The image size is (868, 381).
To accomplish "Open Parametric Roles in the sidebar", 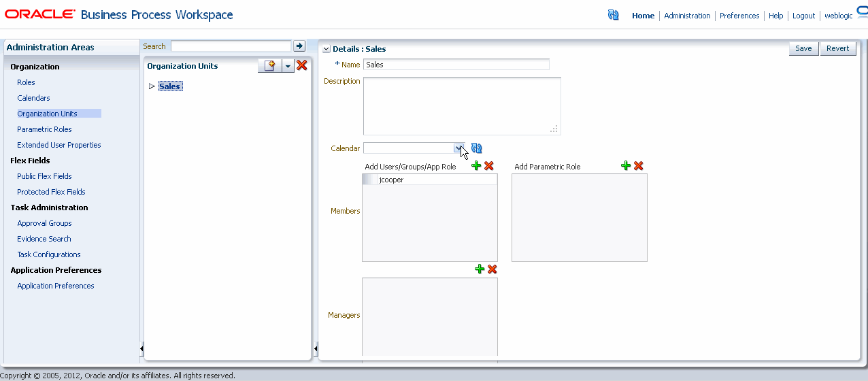I will click(44, 129).
